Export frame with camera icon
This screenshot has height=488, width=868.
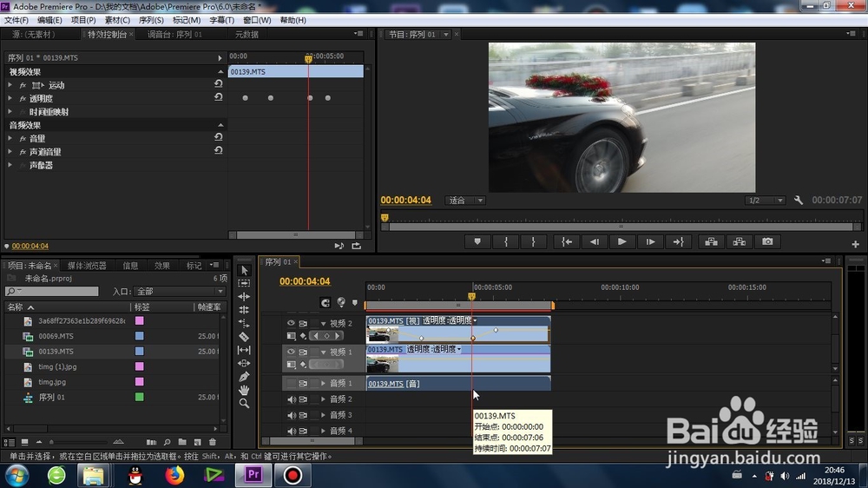(767, 241)
